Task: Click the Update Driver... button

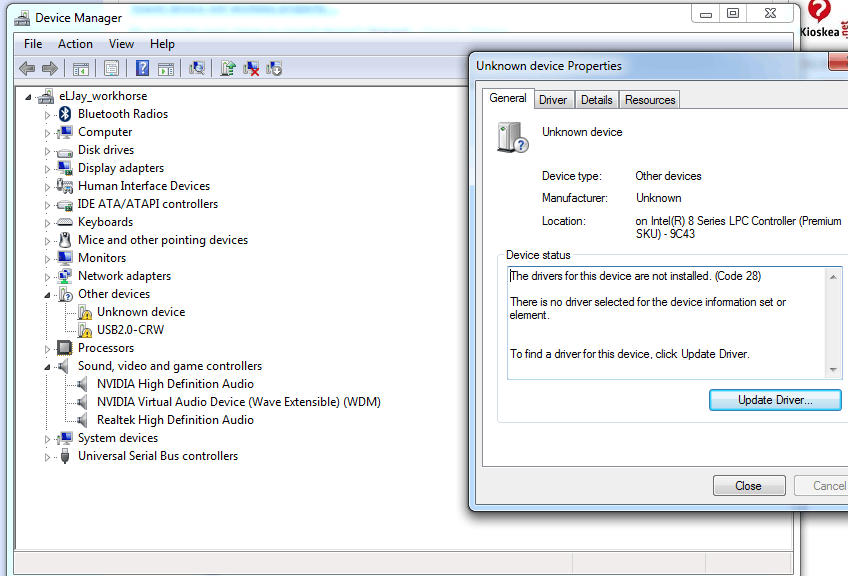Action: [775, 400]
